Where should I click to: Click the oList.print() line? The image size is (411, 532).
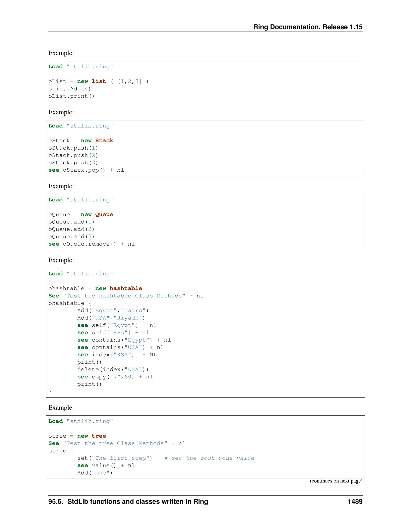point(71,96)
